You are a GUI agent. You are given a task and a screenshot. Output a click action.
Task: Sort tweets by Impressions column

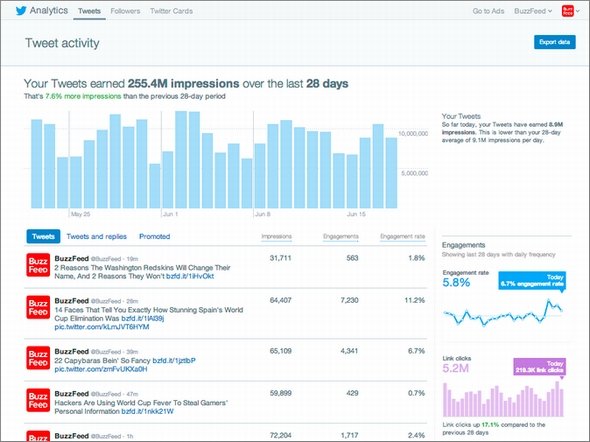pyautogui.click(x=277, y=237)
